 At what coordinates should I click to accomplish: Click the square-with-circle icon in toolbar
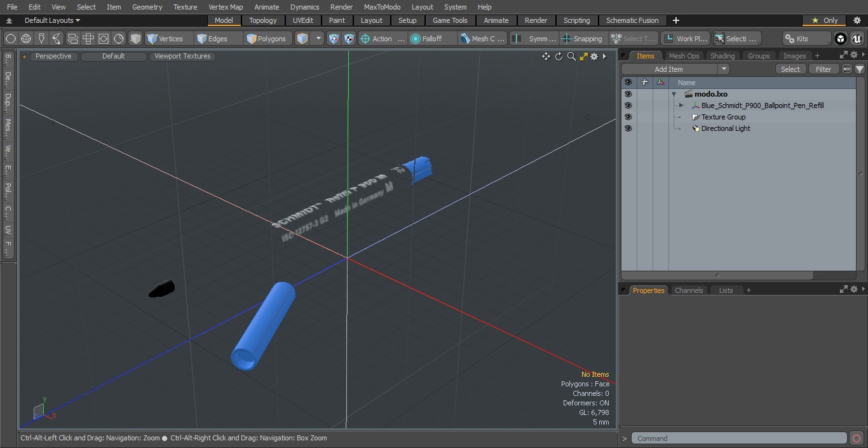pyautogui.click(x=104, y=39)
